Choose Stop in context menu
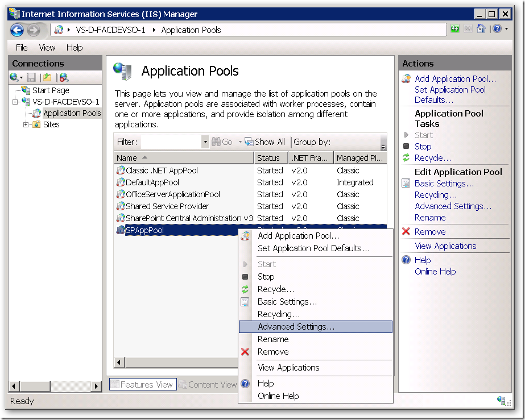The image size is (525, 420). [315, 277]
